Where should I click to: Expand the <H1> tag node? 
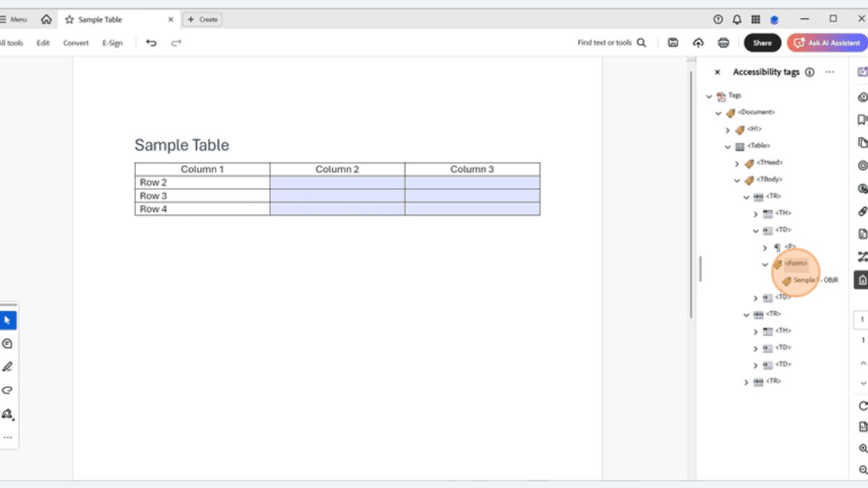click(728, 129)
